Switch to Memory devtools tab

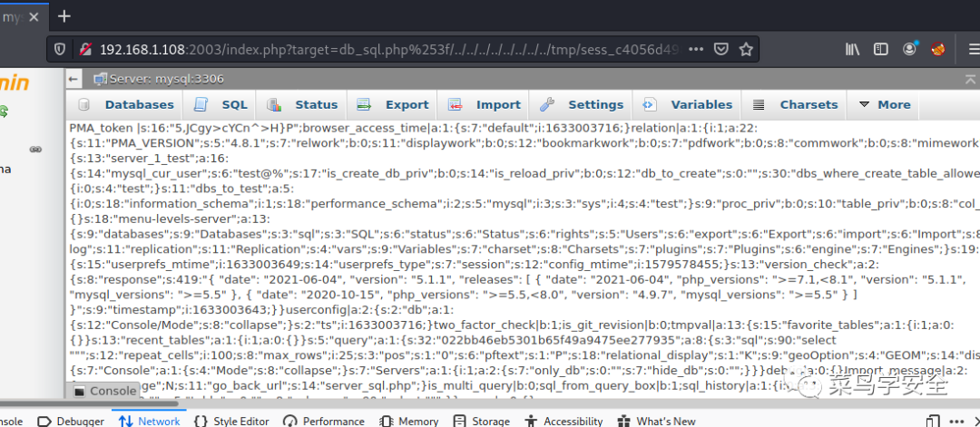pos(407,422)
